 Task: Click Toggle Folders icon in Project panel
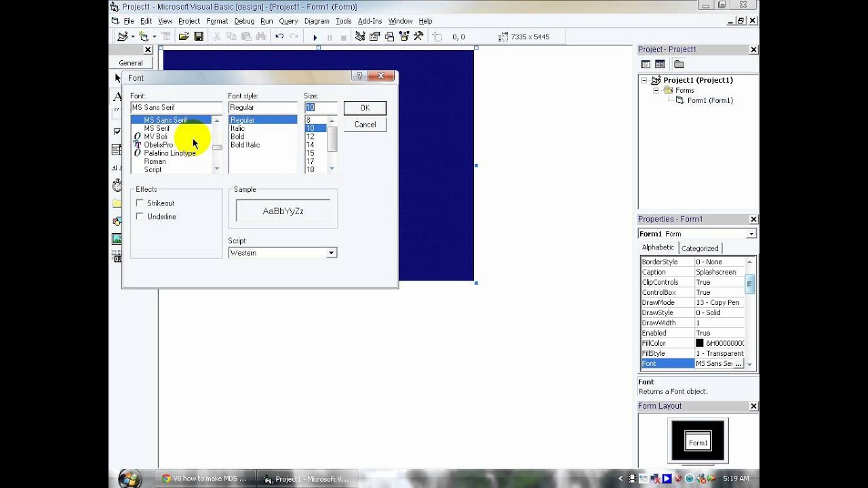coord(679,64)
